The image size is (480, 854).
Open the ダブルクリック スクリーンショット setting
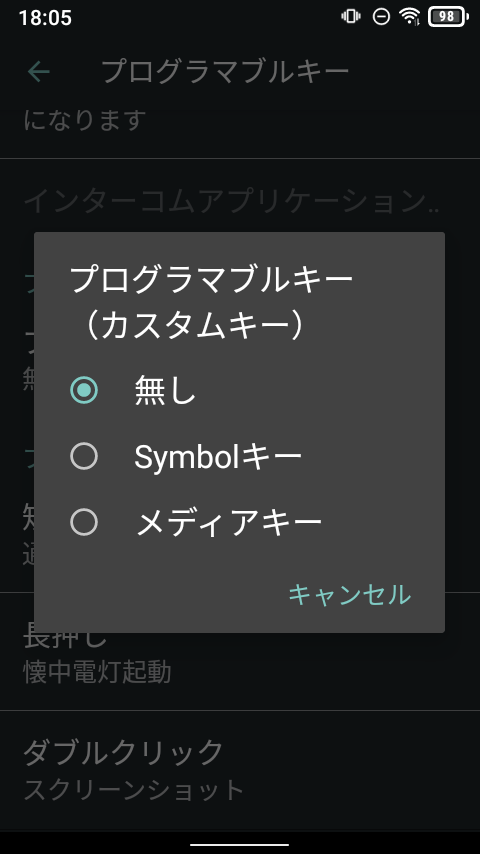coord(240,771)
